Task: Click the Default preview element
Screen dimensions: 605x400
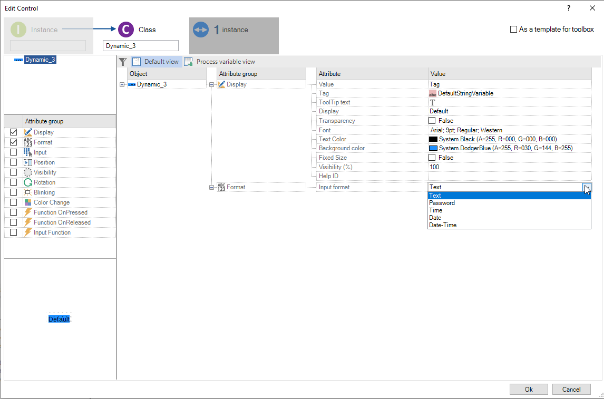Action: [59, 319]
